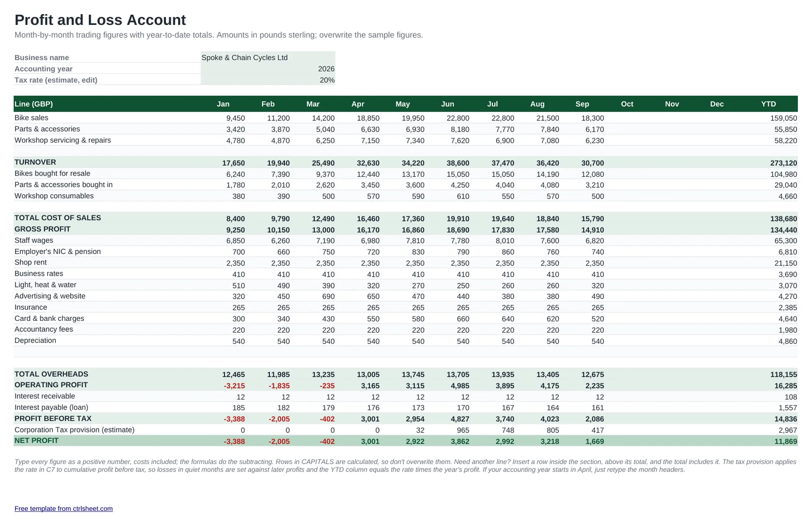The image size is (812, 526).
Task: Select the GROSS PROFIT row label
Action: point(42,228)
